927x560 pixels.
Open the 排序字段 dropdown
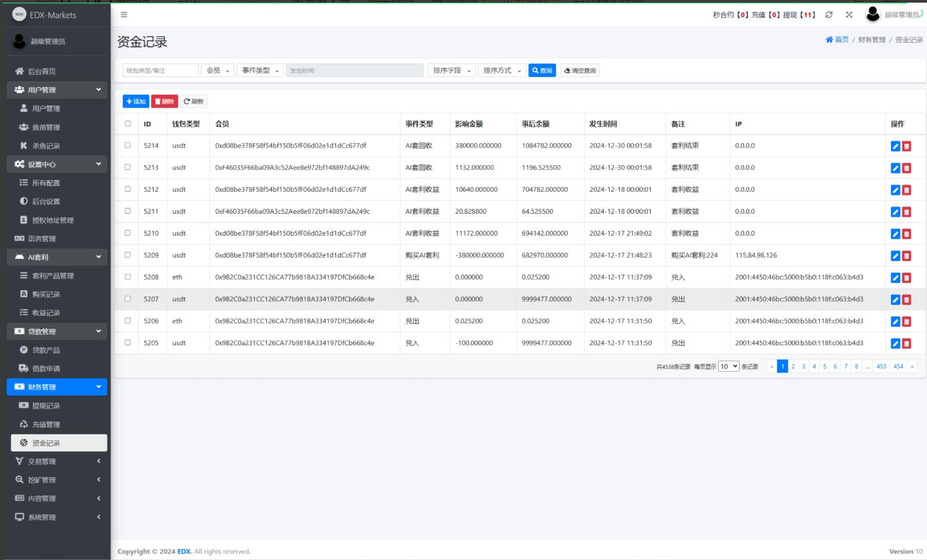coord(451,71)
